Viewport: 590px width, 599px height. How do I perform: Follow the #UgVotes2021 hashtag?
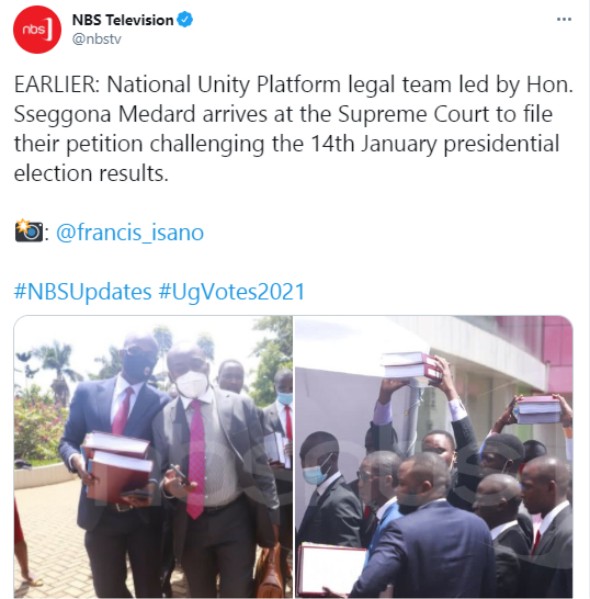(x=232, y=291)
